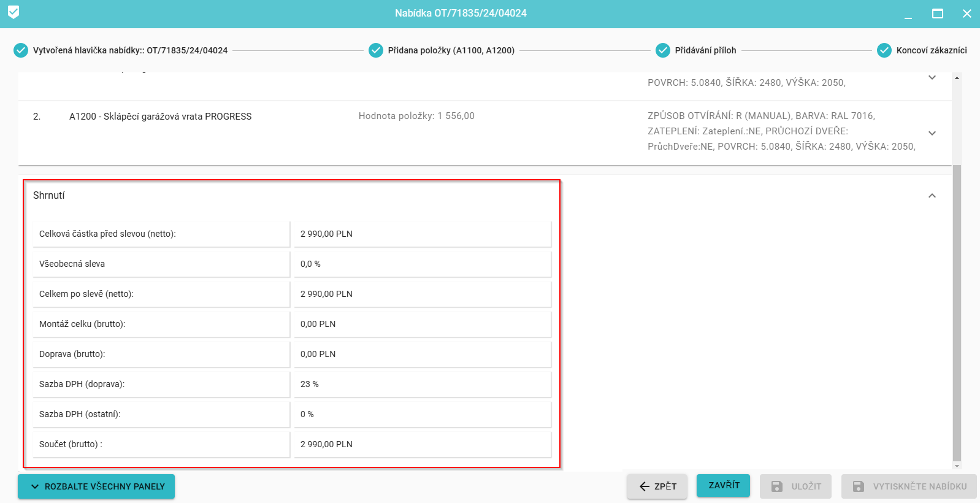Go to the Koncoví zákazníci step
Image resolution: width=980 pixels, height=503 pixels.
(931, 50)
